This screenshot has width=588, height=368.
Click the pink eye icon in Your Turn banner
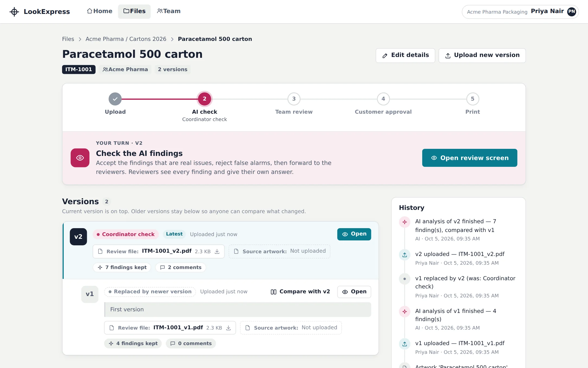pos(80,158)
